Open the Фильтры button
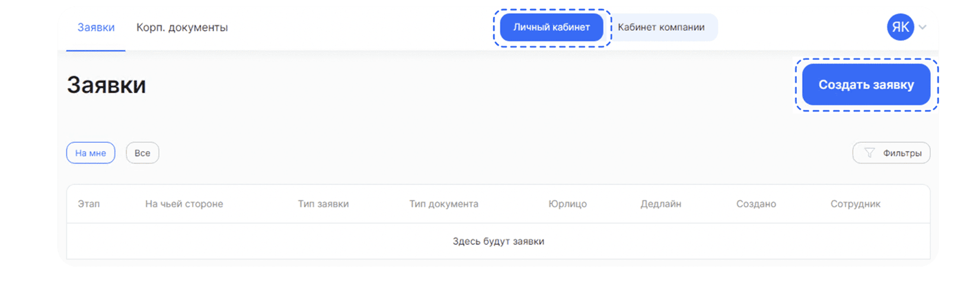This screenshot has width=980, height=288. click(891, 153)
